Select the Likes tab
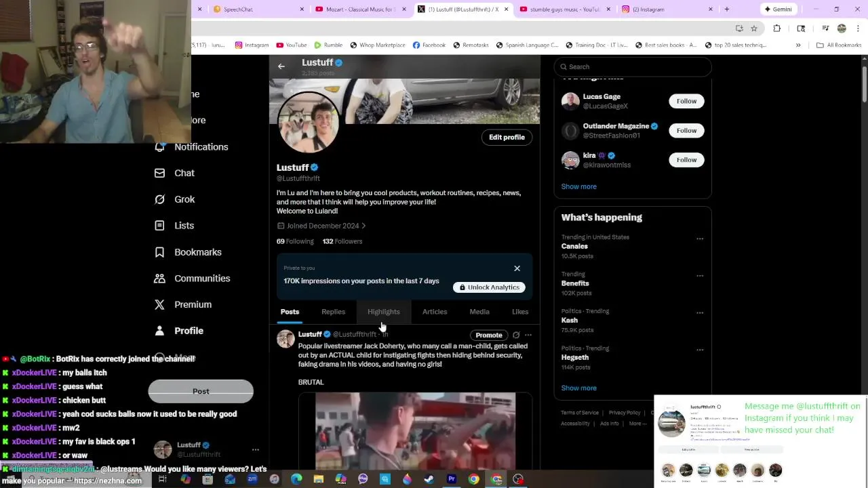Viewport: 868px width, 488px height. [x=520, y=312]
